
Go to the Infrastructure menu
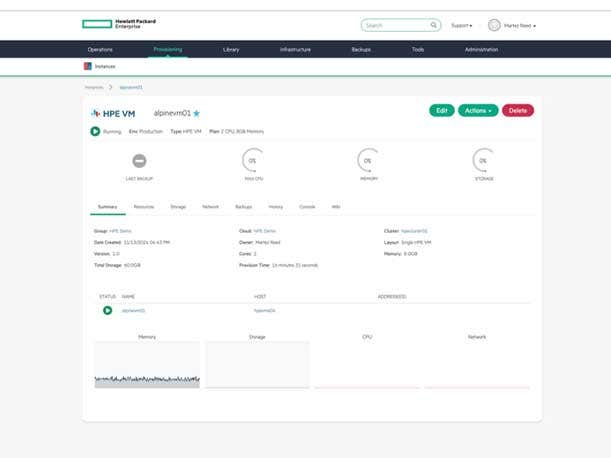pos(295,49)
